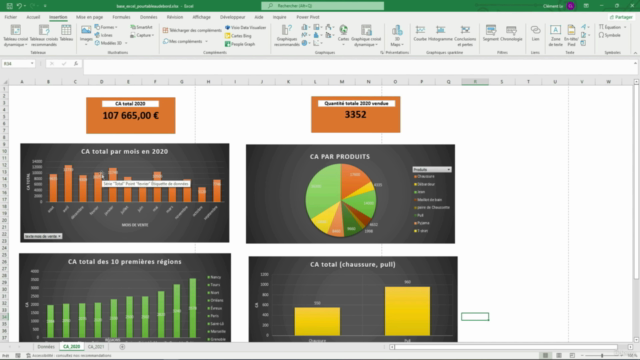Insert a Chronologie filter
640x360 pixels.
511,33
